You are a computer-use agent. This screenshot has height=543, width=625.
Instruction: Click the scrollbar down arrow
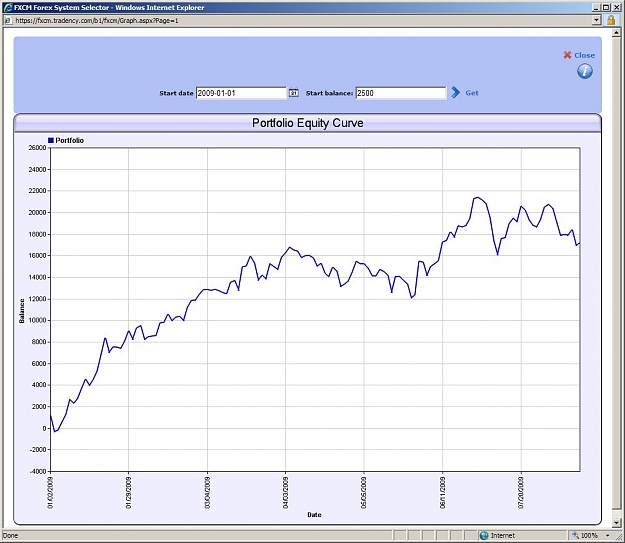point(617,522)
